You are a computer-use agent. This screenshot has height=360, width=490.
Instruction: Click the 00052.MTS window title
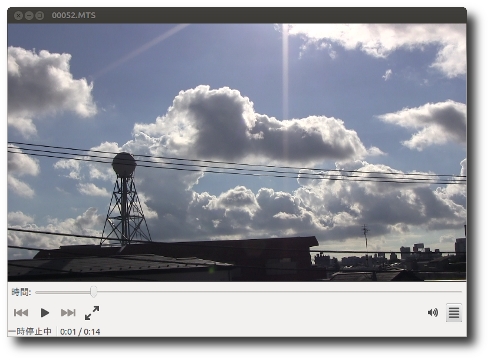[74, 15]
